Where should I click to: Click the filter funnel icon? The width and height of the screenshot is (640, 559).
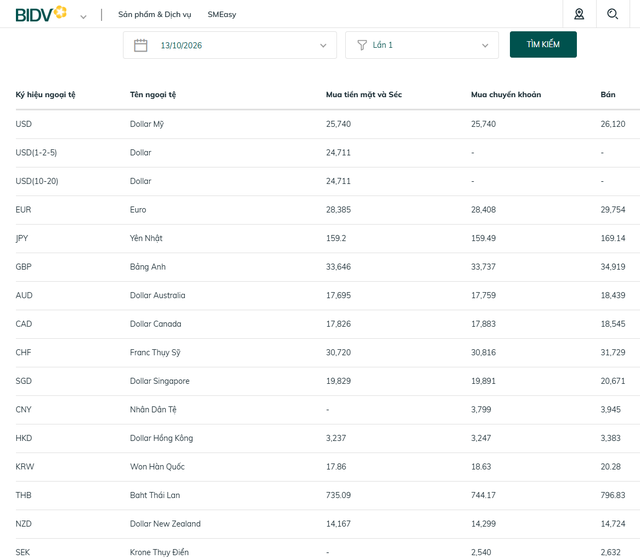tap(362, 45)
